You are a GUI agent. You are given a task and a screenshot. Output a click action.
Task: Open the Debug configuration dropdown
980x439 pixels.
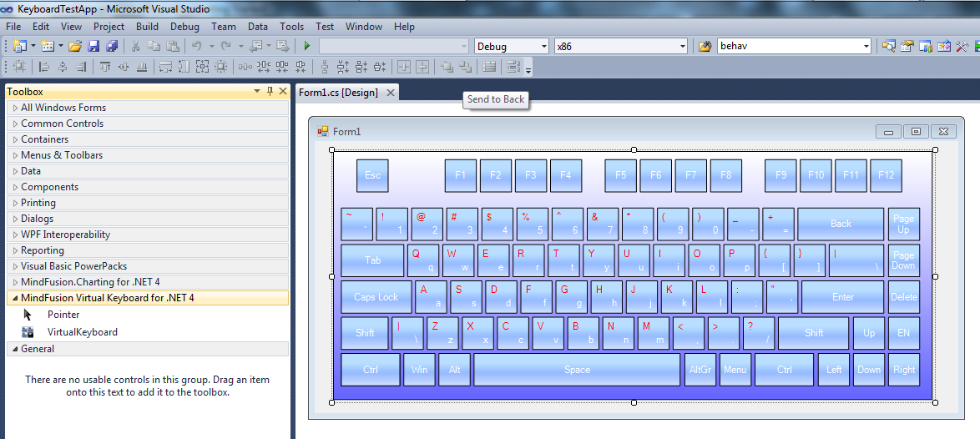coord(543,46)
